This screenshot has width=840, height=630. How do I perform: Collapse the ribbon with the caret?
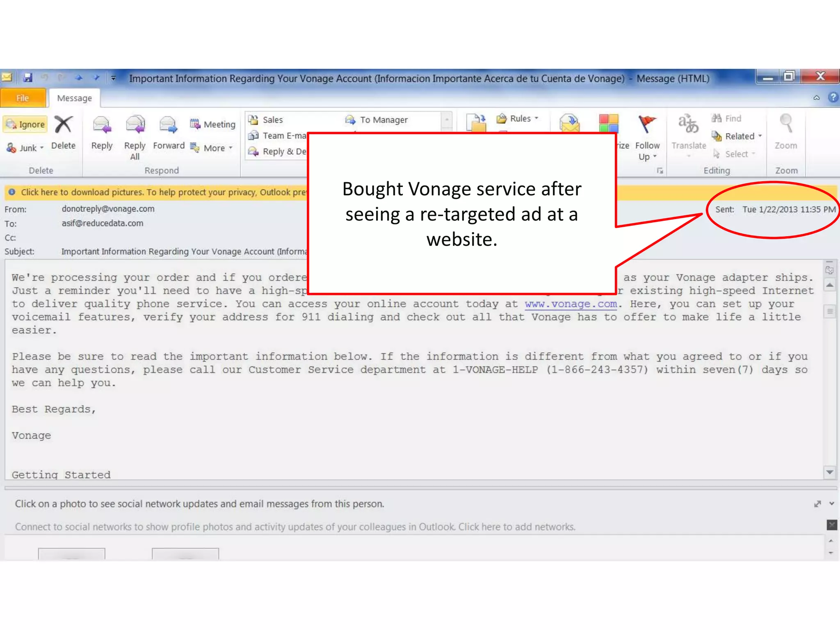tap(816, 98)
